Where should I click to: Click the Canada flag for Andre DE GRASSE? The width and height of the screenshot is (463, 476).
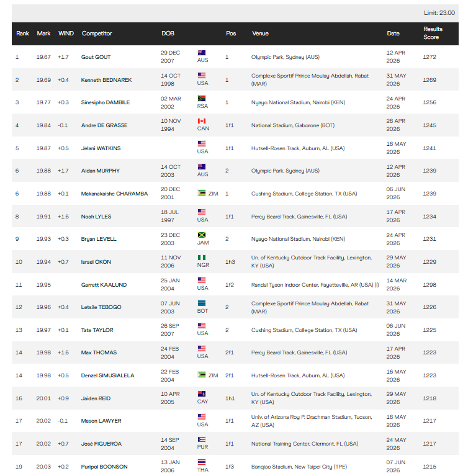tap(201, 121)
